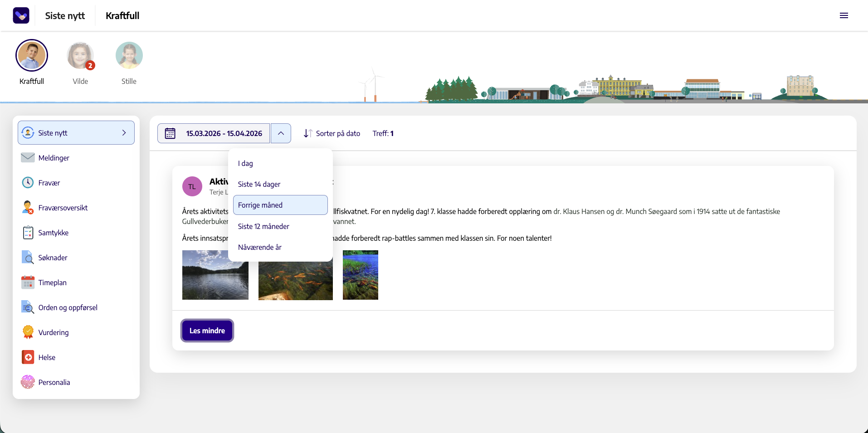The image size is (868, 433).
Task: Open the blue water fish thumbnail
Action: click(x=361, y=275)
